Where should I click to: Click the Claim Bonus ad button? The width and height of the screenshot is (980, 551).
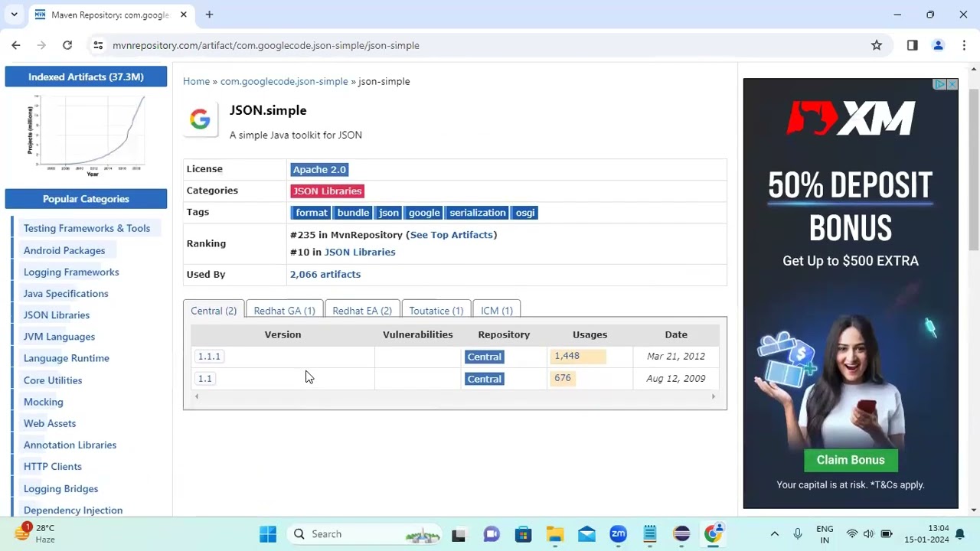851,460
